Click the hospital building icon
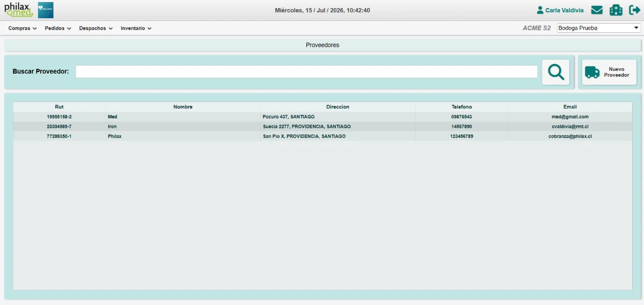 [616, 10]
